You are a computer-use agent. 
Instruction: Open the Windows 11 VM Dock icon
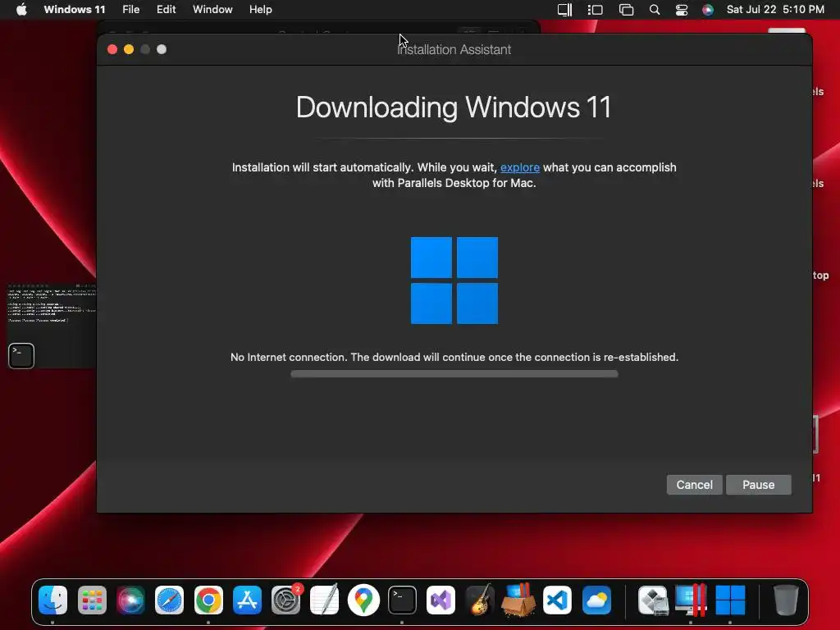click(x=730, y=600)
